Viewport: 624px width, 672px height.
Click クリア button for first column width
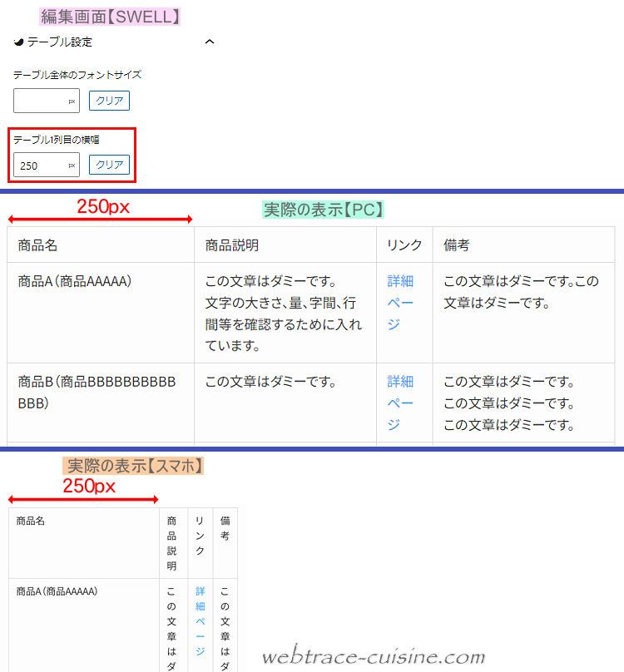click(x=109, y=165)
